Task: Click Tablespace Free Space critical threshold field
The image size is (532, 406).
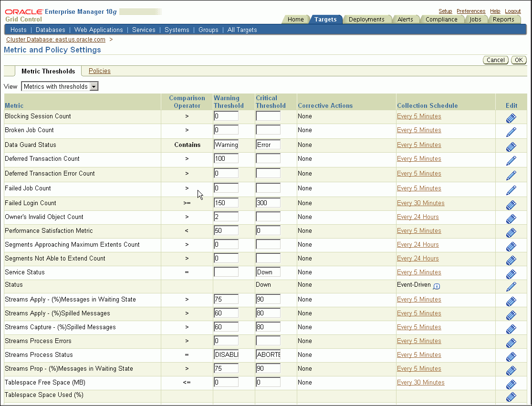Action: pyautogui.click(x=268, y=382)
